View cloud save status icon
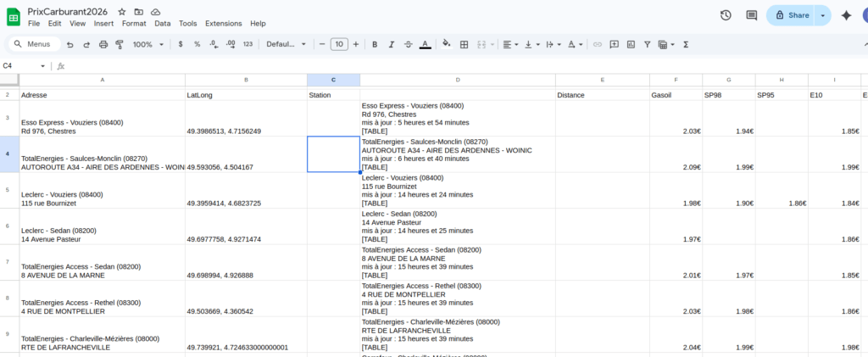Viewport: 868px width, 357px height. pos(156,12)
